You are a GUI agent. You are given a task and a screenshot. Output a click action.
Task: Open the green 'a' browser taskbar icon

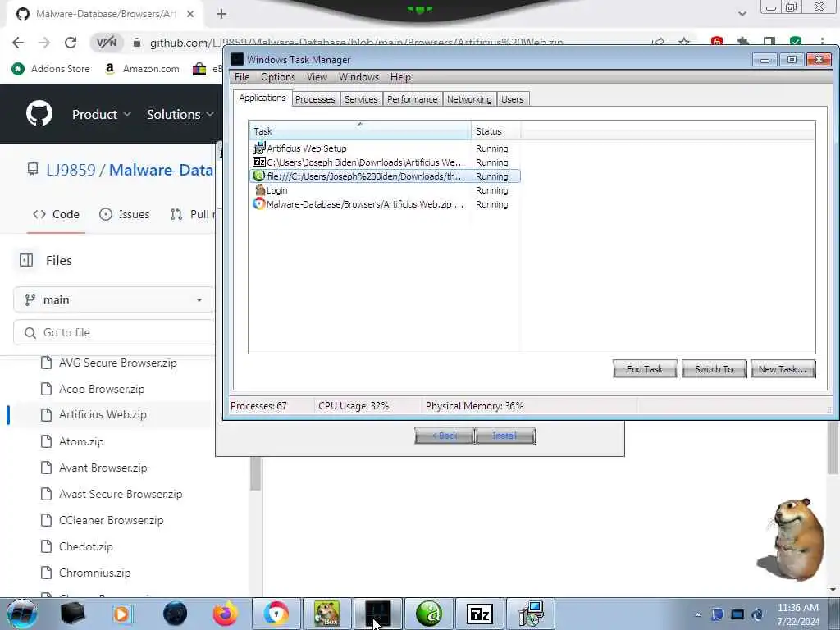[429, 614]
